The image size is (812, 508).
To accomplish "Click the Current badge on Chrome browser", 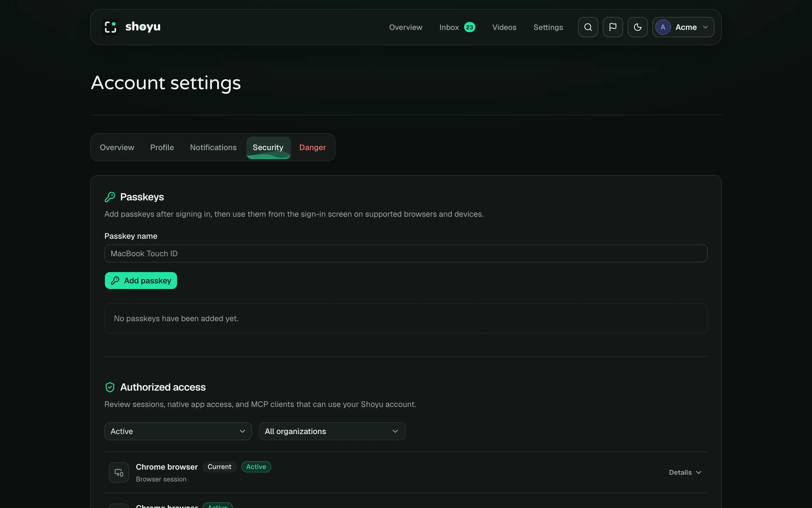I will click(219, 467).
